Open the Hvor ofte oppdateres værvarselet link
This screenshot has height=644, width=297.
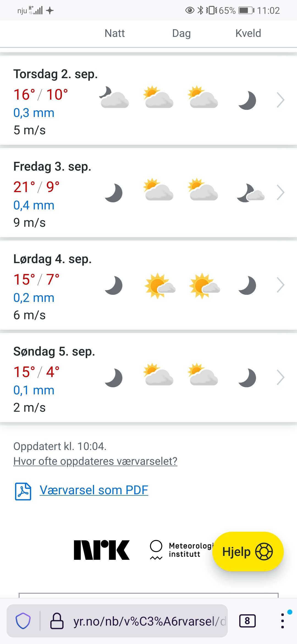(95, 461)
